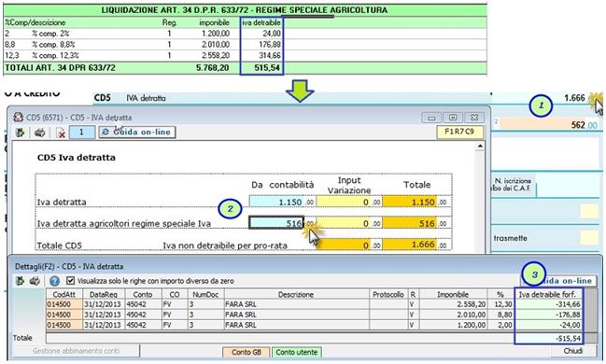The width and height of the screenshot is (606, 364).
Task: Click background field showing 562,00
Action: [548, 125]
